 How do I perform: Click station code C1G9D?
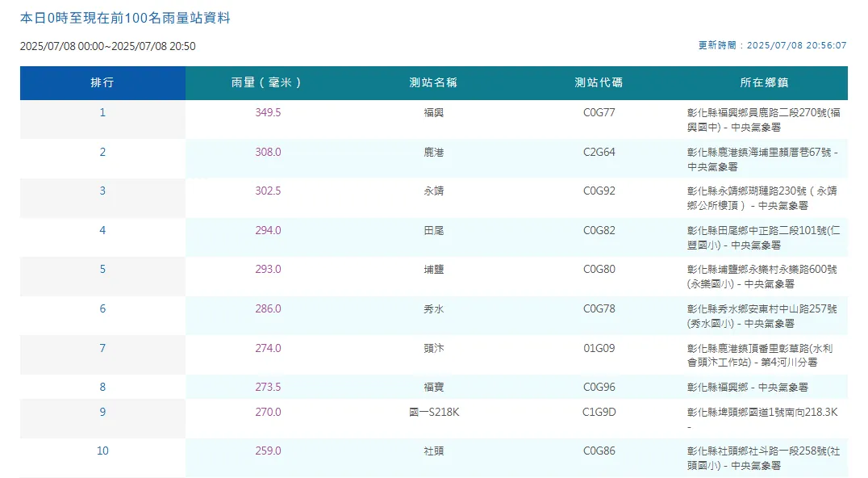click(599, 412)
